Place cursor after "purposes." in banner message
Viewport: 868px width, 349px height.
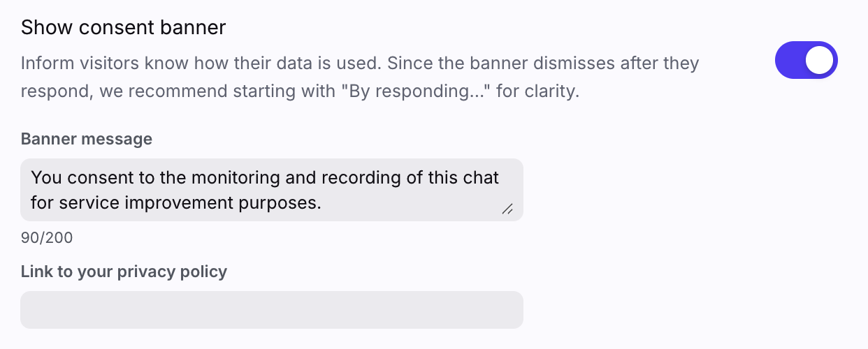(321, 203)
